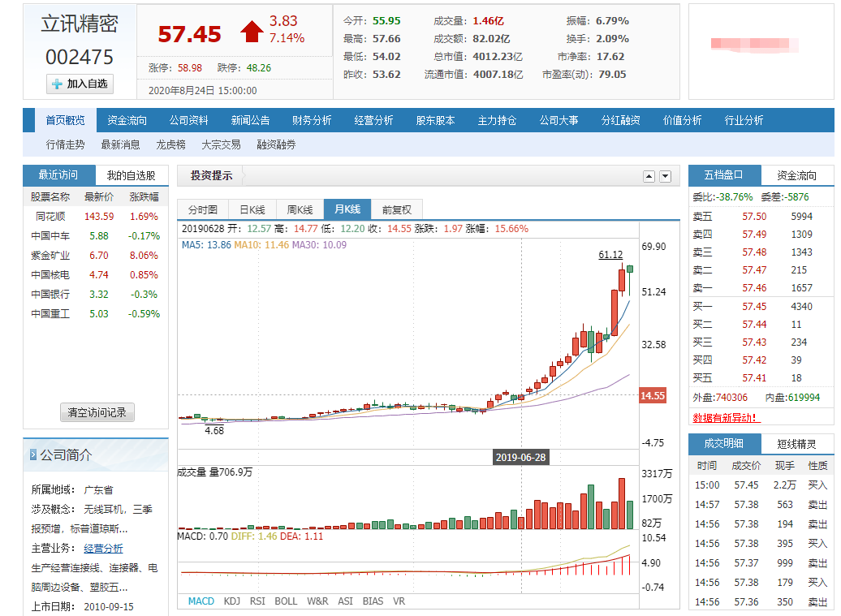This screenshot has height=616, width=841.
Task: Select the KDJ indicator
Action: [x=231, y=601]
